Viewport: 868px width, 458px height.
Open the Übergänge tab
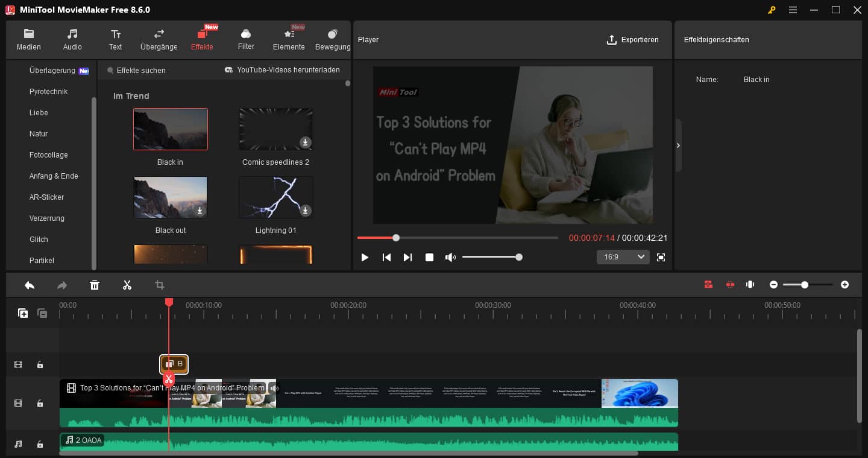[x=159, y=40]
